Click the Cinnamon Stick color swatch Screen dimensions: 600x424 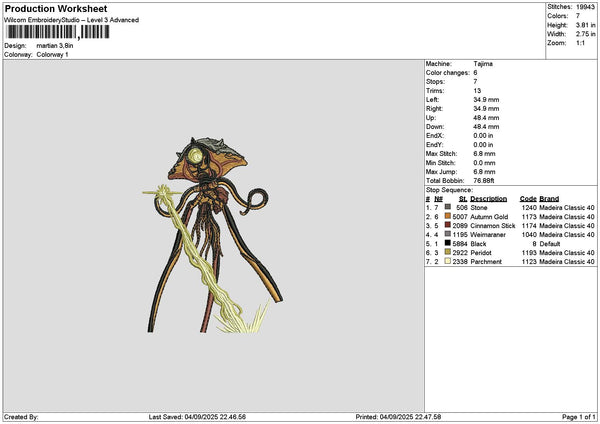447,225
